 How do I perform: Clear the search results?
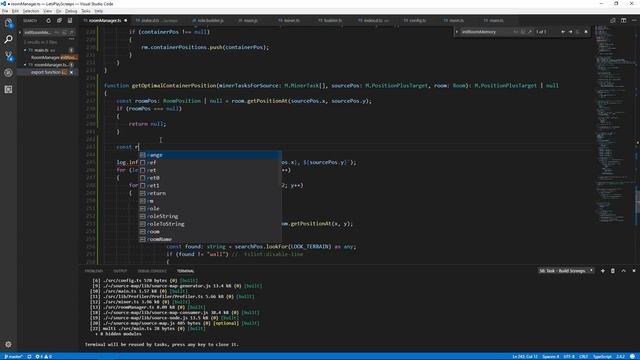[70, 20]
